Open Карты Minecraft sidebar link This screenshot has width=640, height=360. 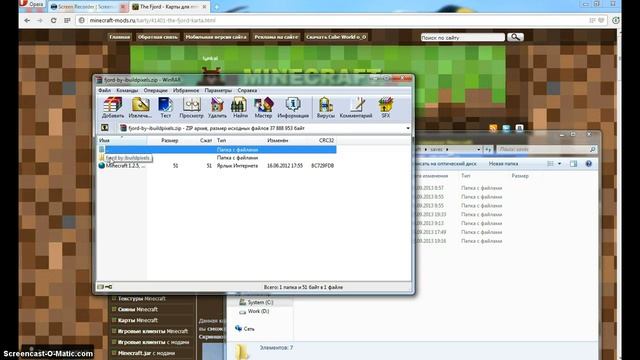(138, 320)
